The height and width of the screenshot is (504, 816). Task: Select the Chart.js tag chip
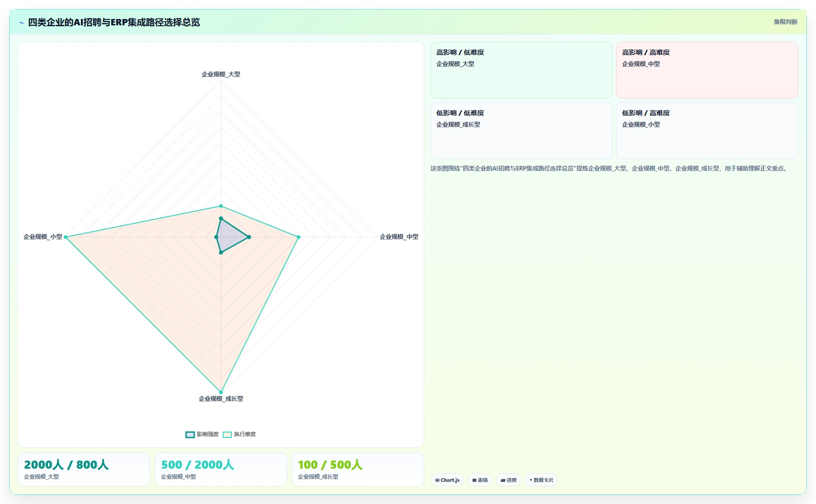click(x=447, y=480)
